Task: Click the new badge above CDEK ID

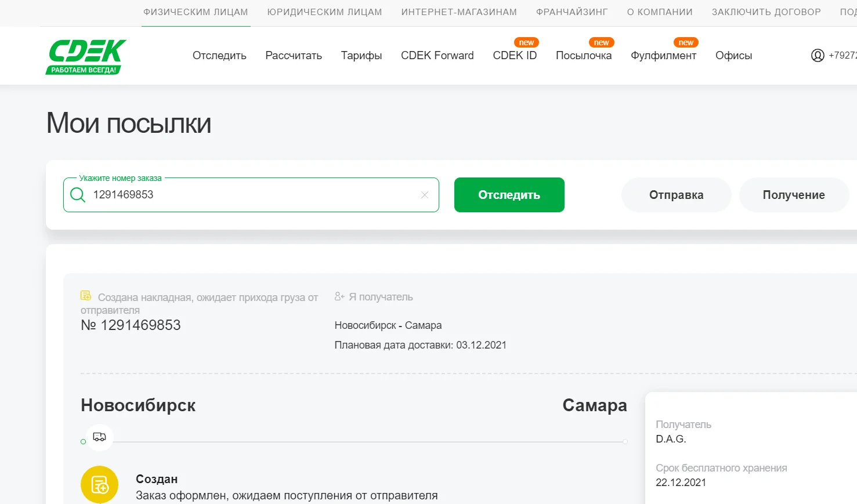Action: point(526,42)
